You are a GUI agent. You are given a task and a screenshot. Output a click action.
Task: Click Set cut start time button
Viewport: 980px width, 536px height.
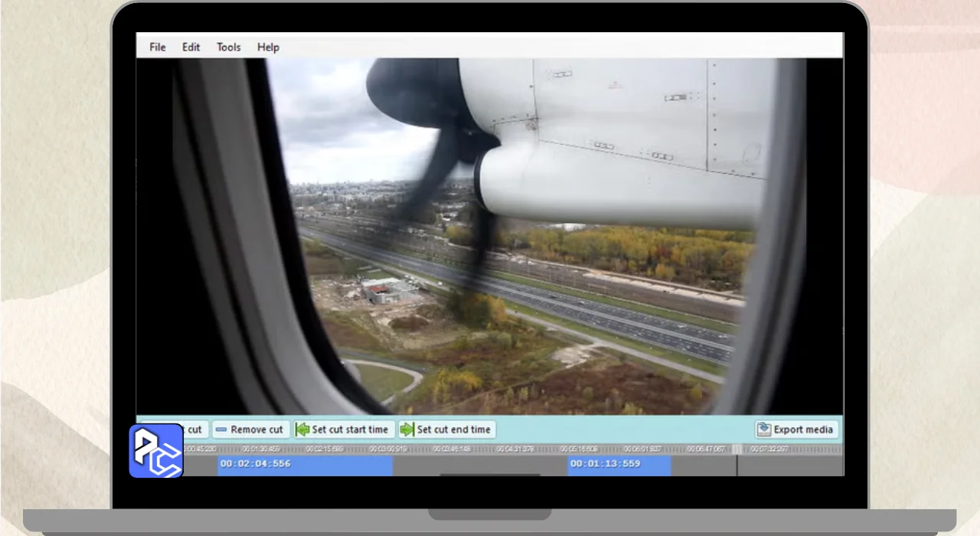pyautogui.click(x=343, y=430)
